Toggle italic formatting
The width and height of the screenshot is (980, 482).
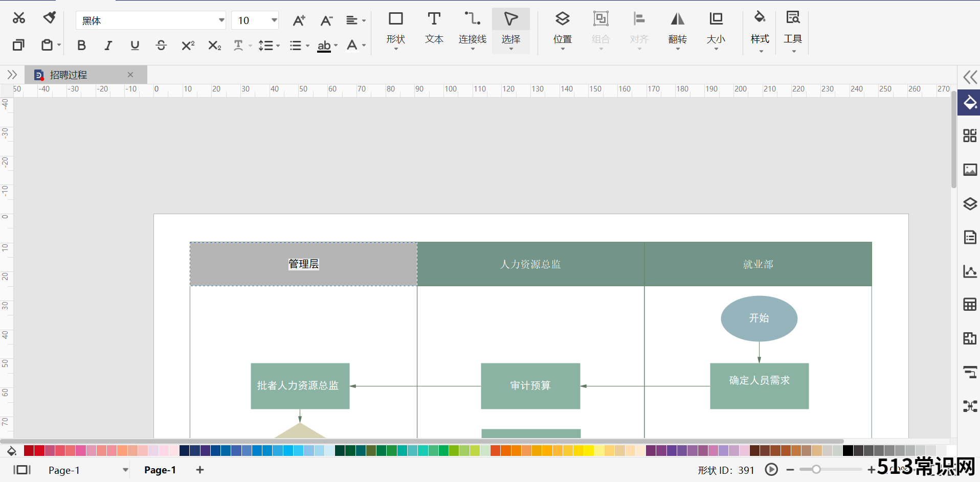pyautogui.click(x=108, y=45)
